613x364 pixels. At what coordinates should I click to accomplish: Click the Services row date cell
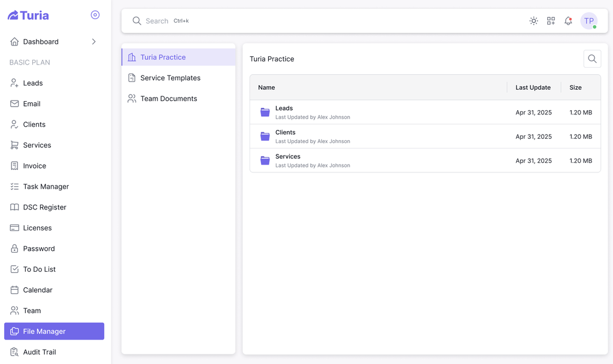point(533,160)
